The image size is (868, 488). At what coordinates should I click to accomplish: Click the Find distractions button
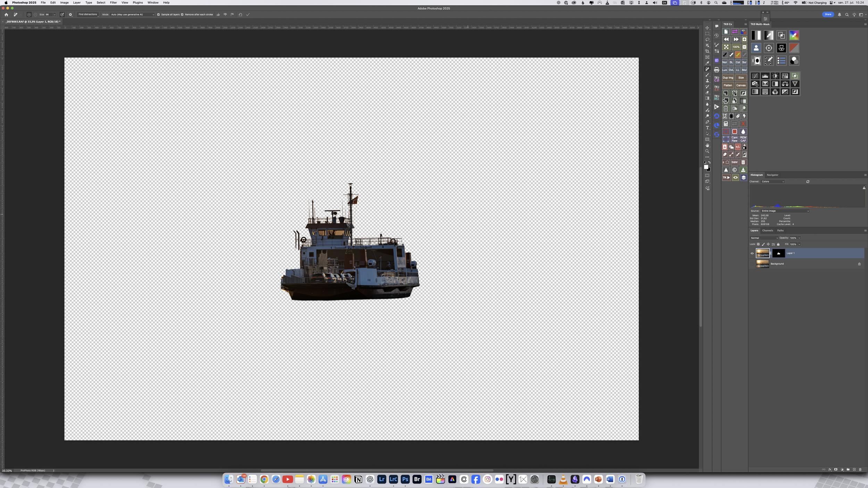point(88,15)
